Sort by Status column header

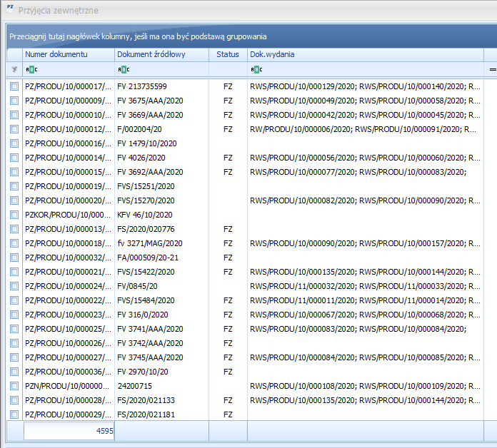(228, 54)
